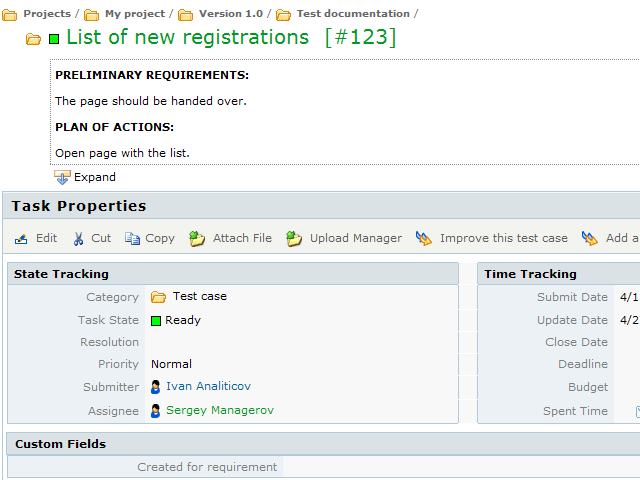
Task: Click the task title List of new registrations
Action: click(187, 38)
